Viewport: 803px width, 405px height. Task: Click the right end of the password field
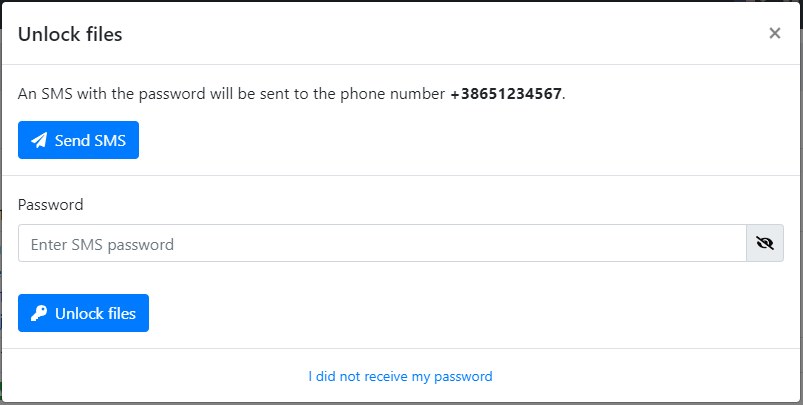(x=725, y=243)
